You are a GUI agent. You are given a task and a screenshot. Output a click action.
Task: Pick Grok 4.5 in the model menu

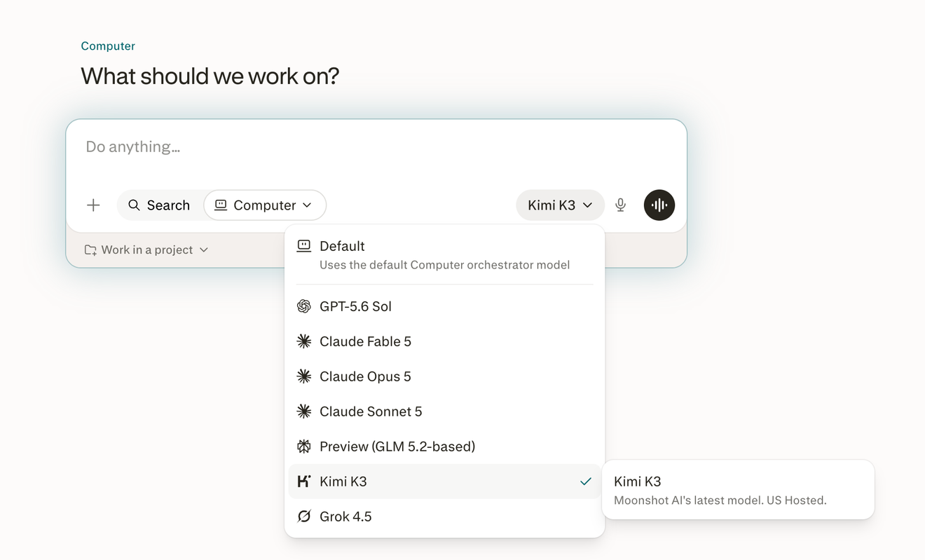coord(444,517)
